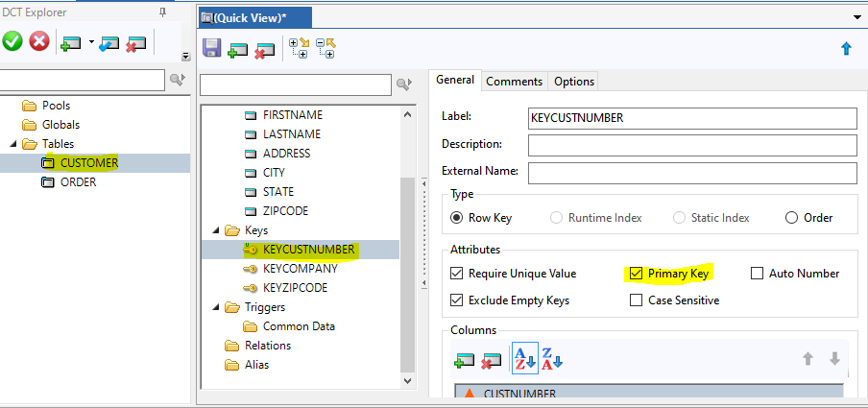This screenshot has width=868, height=408.
Task: Click the edit item icon in DCT Explorer toolbar
Action: tap(109, 43)
